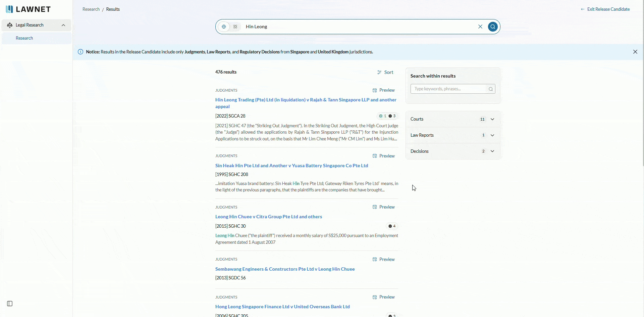Dismiss the Release Candidate notice
The image size is (644, 317).
click(635, 52)
